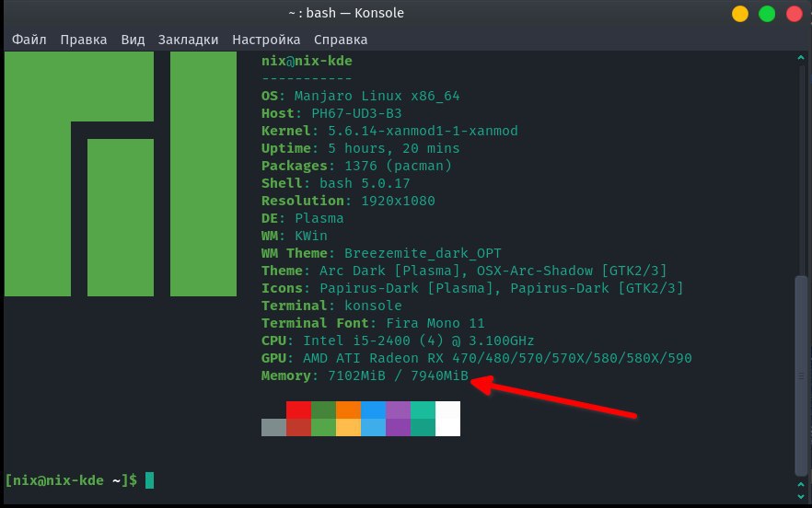Click the Uptime: 5 hours, 20 mins line

click(x=361, y=148)
